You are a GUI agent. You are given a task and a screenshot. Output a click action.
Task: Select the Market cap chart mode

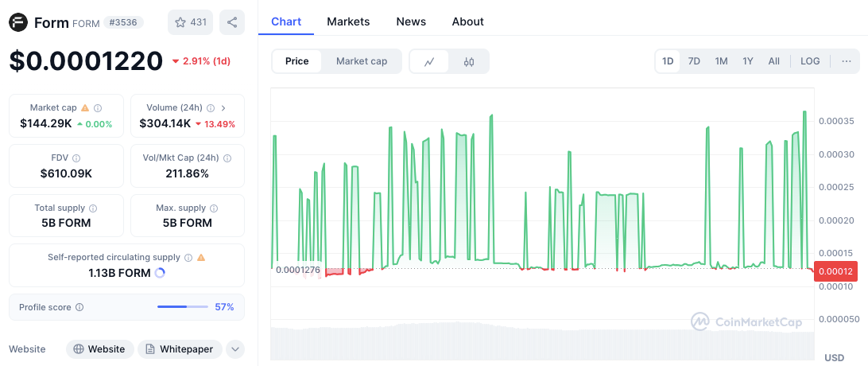(362, 61)
